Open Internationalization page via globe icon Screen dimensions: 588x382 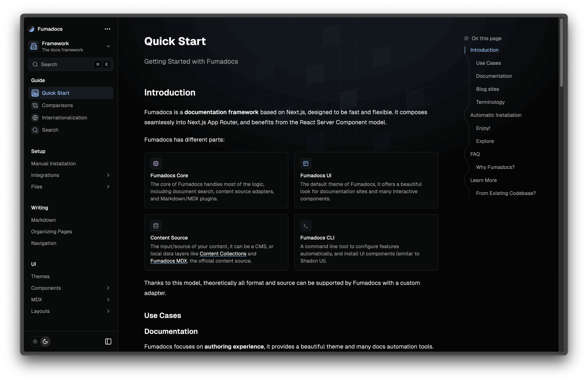[x=35, y=118]
